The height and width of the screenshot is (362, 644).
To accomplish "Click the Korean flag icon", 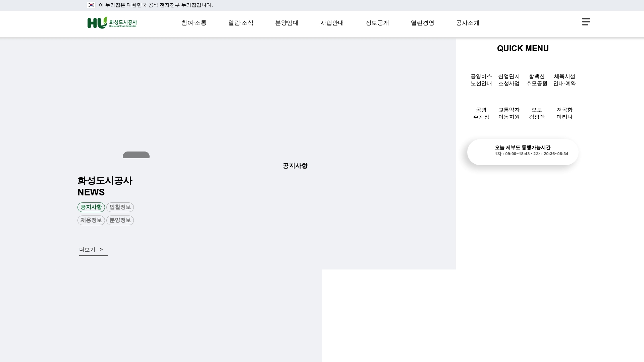I will pyautogui.click(x=91, y=5).
